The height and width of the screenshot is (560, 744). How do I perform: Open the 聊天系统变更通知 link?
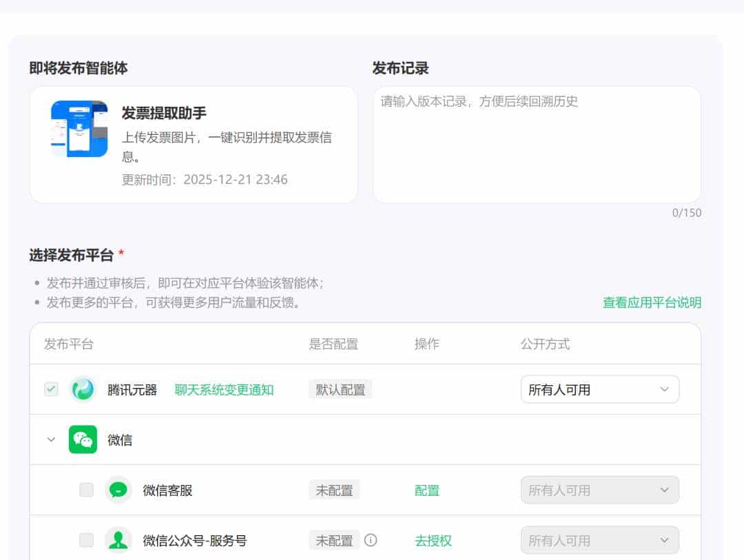pyautogui.click(x=225, y=389)
